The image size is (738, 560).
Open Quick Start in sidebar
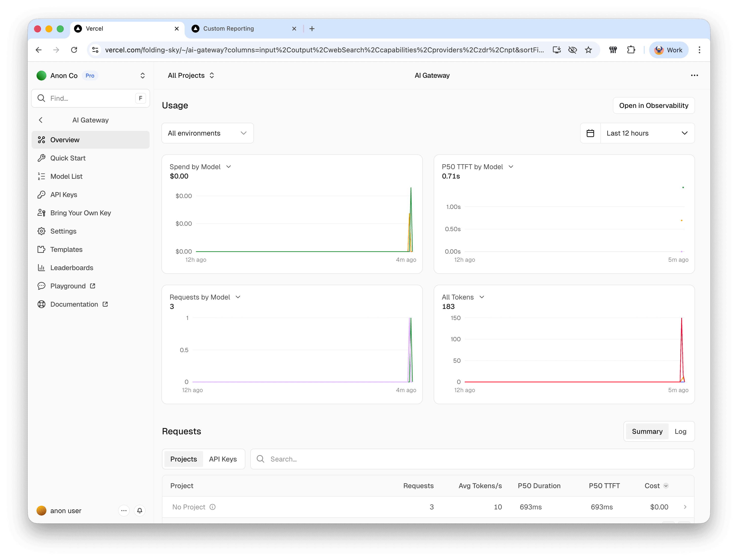[x=90, y=158]
